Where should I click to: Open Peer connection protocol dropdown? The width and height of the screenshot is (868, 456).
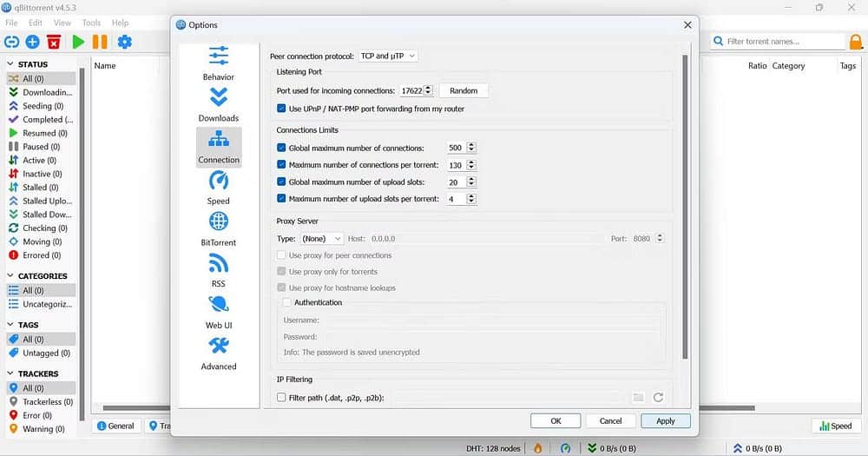[x=387, y=56]
